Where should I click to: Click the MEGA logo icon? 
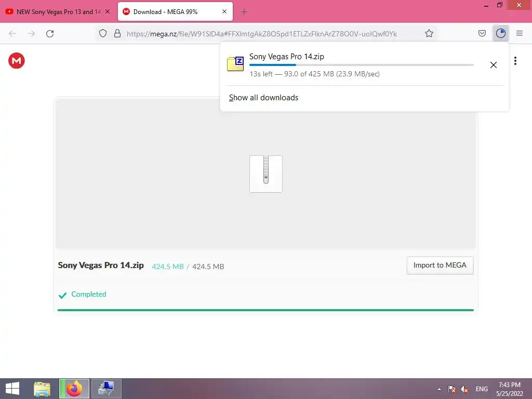coord(16,61)
